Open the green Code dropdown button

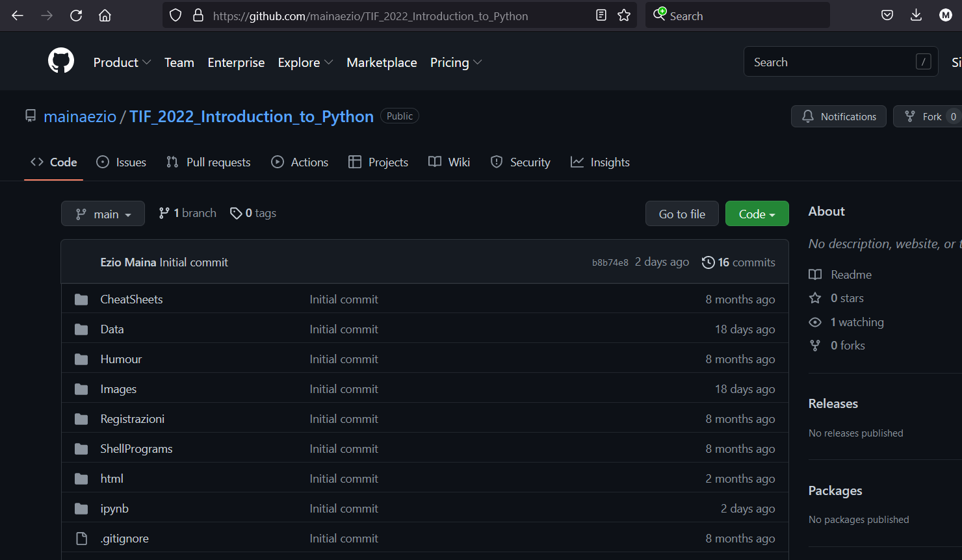point(757,214)
